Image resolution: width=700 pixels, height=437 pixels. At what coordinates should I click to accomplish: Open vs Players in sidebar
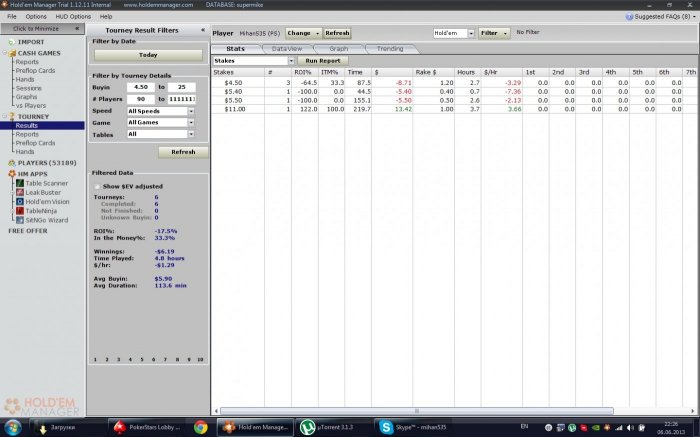click(x=31, y=106)
